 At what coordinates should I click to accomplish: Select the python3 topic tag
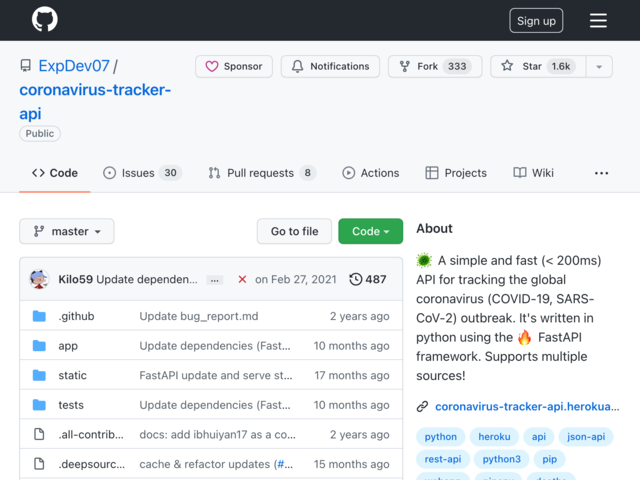(502, 459)
